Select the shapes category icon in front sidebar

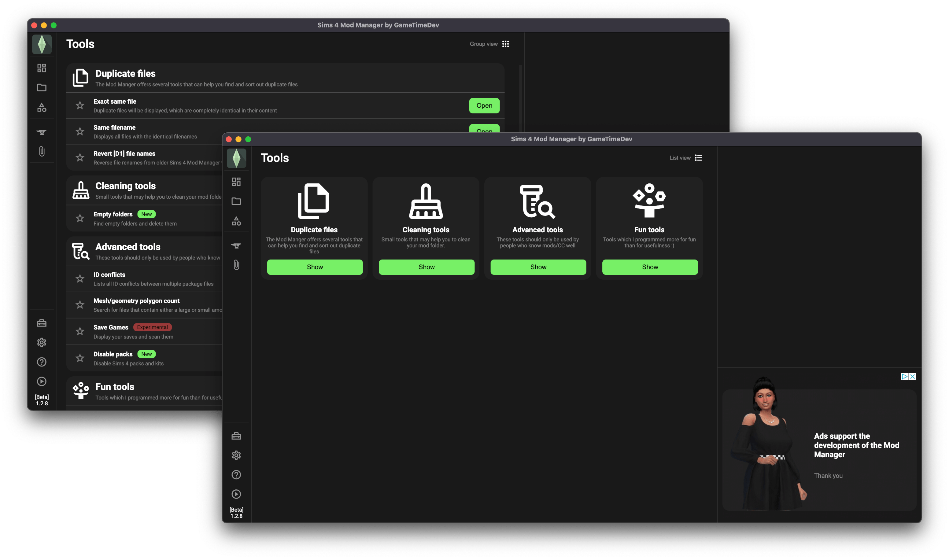point(236,221)
